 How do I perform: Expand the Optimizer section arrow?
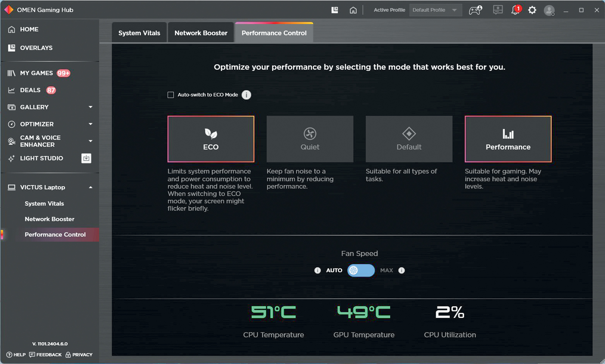coord(90,124)
